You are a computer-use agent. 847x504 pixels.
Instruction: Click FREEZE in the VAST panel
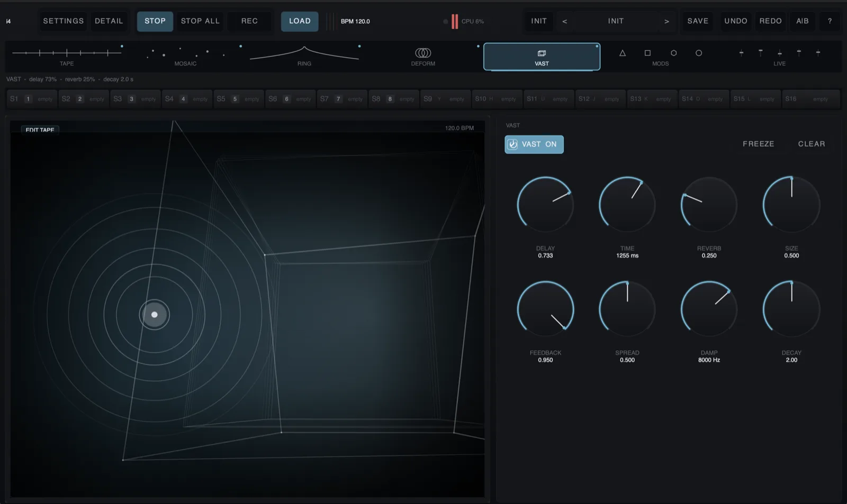pyautogui.click(x=758, y=144)
